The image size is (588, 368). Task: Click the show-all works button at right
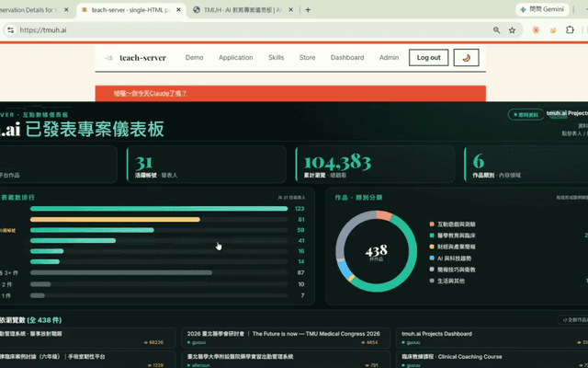[573, 320]
